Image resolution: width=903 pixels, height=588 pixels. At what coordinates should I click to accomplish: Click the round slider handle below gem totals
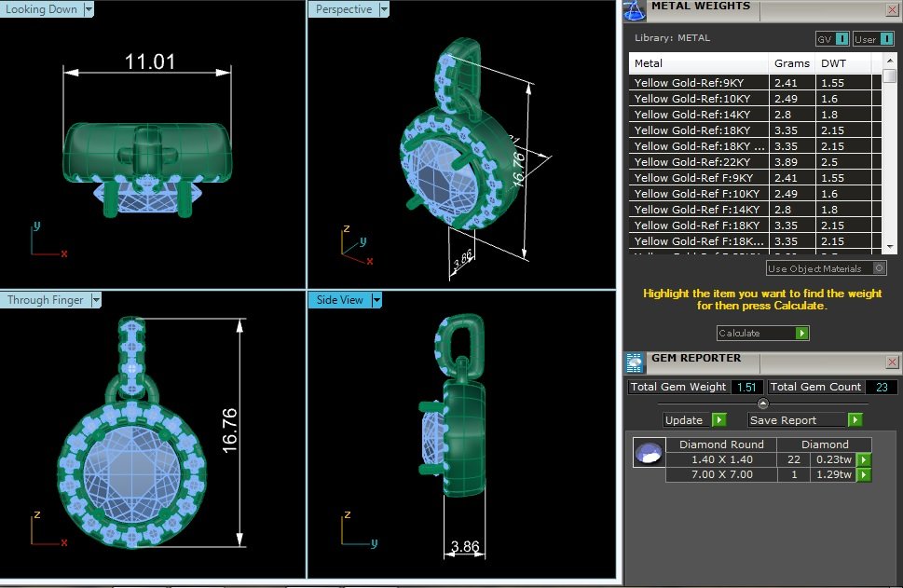click(763, 403)
